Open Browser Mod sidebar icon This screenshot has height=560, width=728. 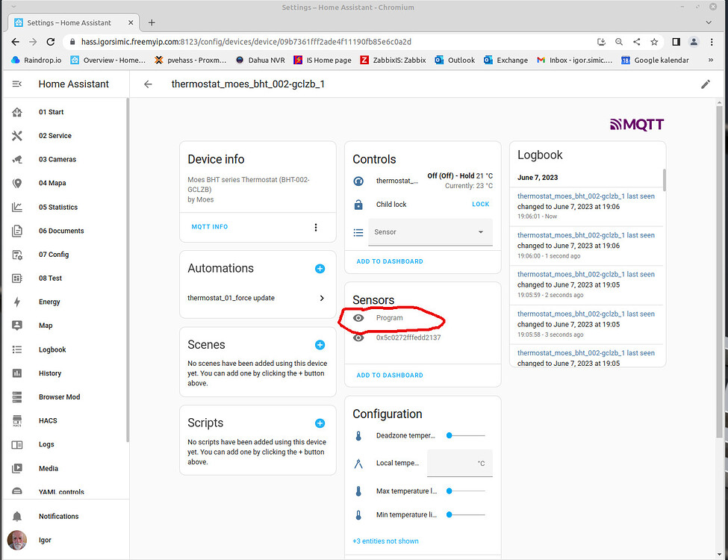tap(17, 397)
